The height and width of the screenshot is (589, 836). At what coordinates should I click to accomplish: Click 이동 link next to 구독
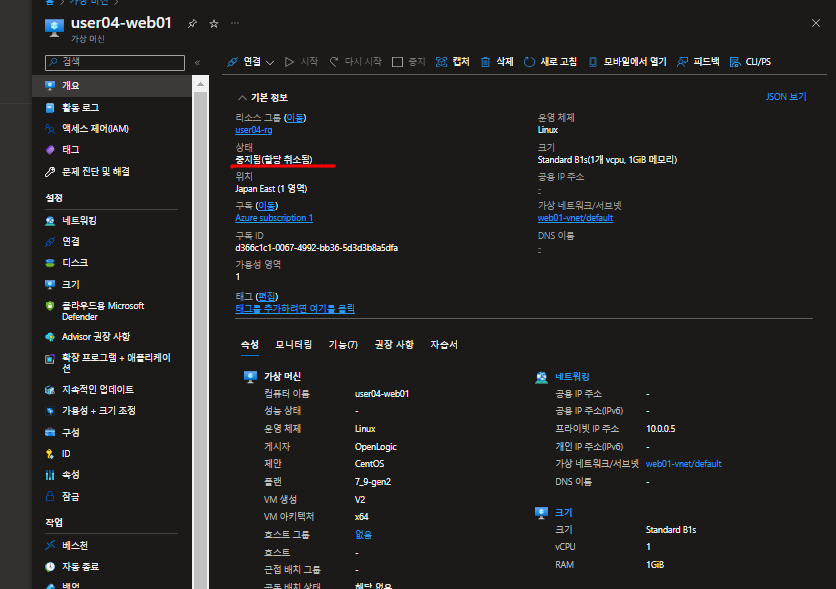pos(266,206)
